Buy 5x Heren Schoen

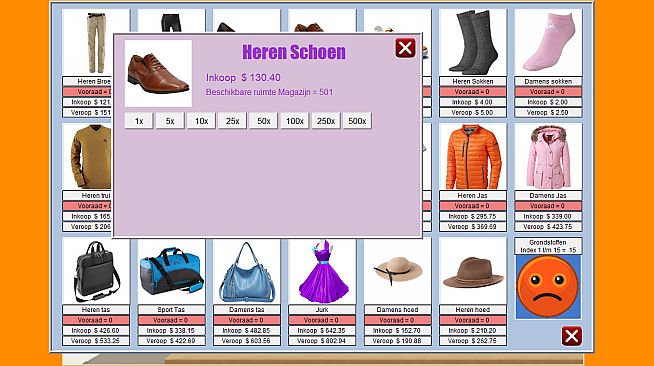coord(170,121)
